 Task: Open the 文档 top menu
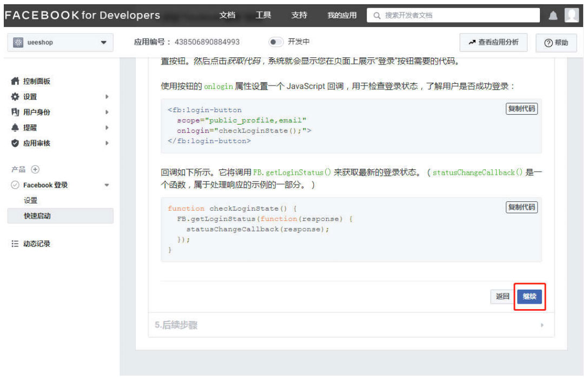(227, 15)
